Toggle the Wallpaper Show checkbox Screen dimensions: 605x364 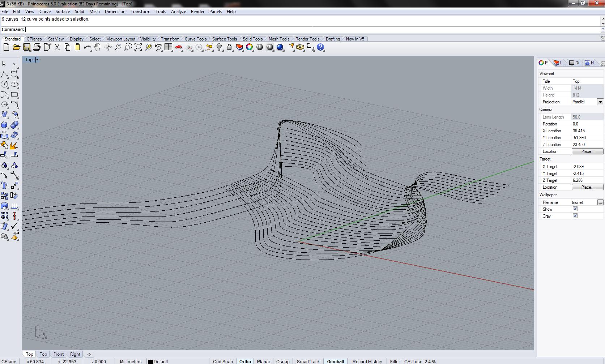coord(575,209)
